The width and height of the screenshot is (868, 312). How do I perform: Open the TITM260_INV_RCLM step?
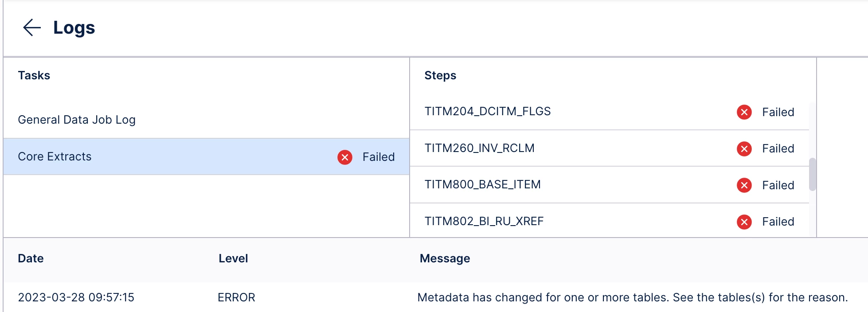click(479, 148)
